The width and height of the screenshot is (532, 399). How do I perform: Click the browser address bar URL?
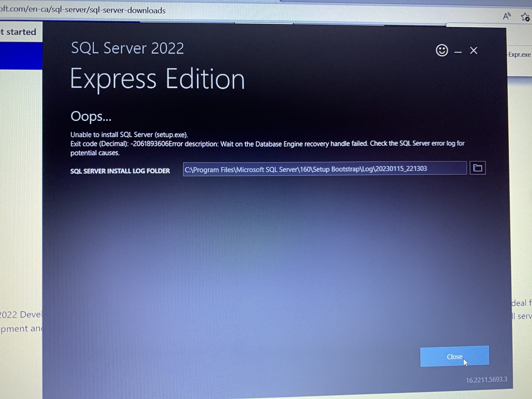[83, 10]
